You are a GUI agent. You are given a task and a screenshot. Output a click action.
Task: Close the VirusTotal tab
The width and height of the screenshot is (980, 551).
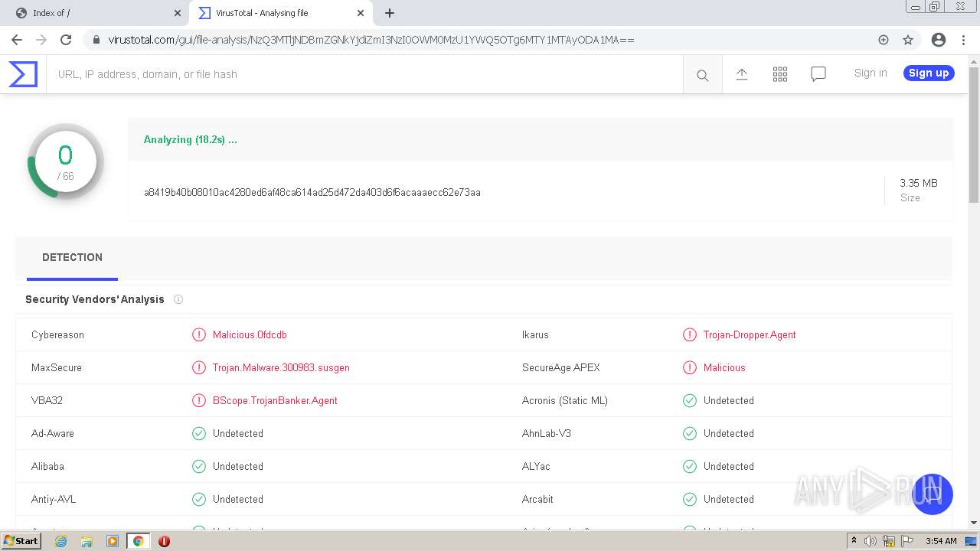point(361,13)
